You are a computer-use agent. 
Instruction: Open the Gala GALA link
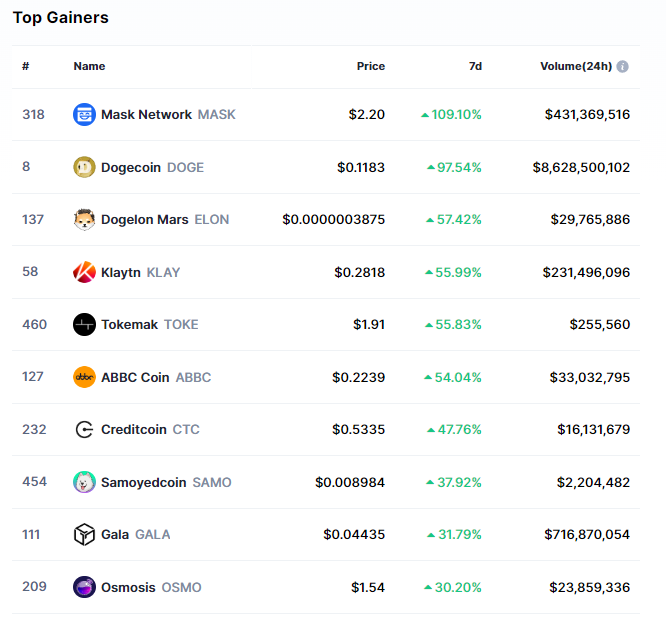point(135,535)
